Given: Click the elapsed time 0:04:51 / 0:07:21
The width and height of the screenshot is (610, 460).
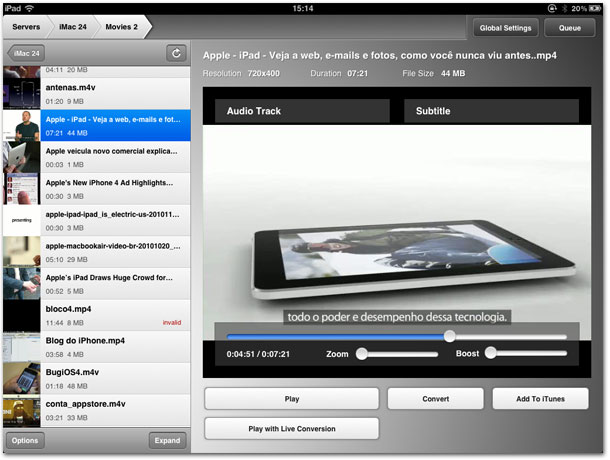Looking at the screenshot, I should pos(258,354).
